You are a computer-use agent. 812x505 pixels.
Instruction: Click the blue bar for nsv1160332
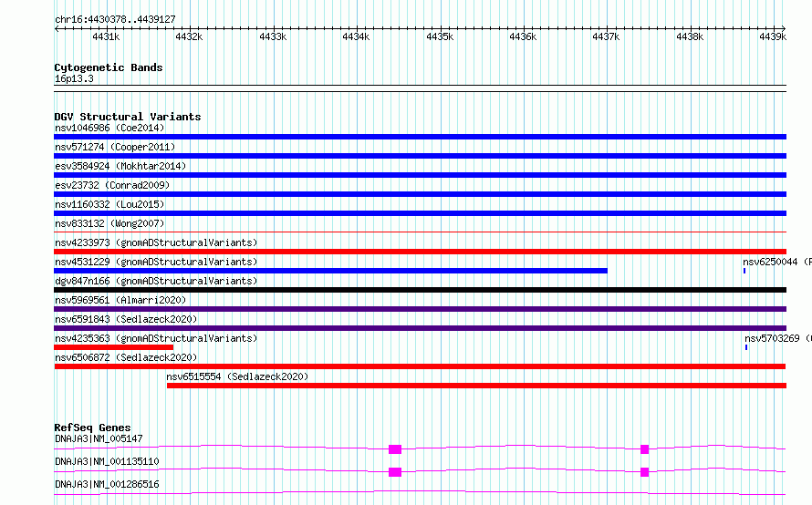click(420, 213)
